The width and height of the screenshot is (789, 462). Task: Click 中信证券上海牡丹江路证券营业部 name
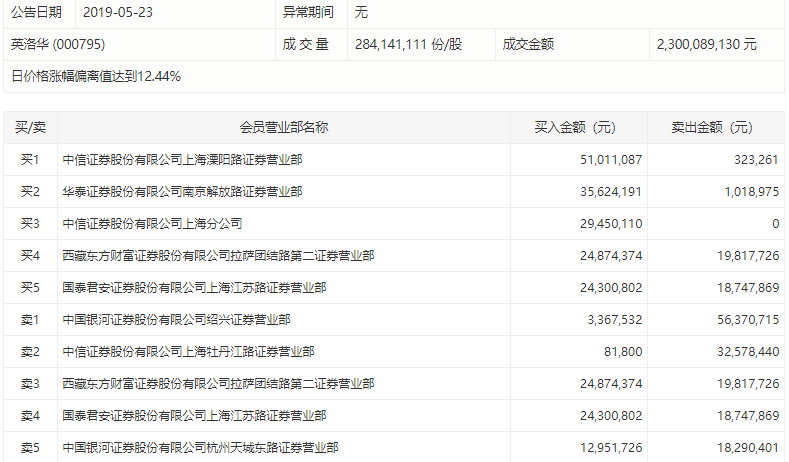188,351
